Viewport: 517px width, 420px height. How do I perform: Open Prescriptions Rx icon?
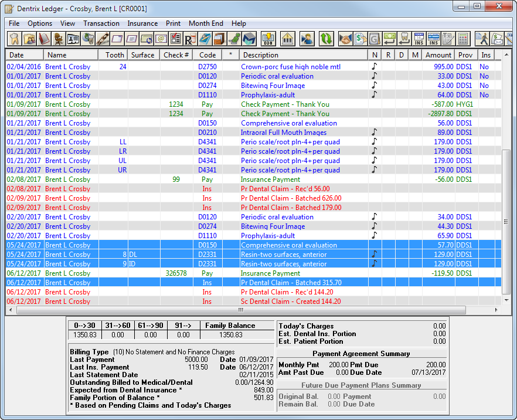(x=190, y=39)
